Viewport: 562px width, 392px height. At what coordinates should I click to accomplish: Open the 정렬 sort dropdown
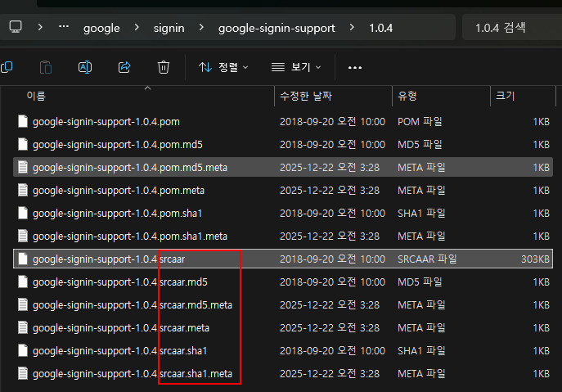click(223, 67)
